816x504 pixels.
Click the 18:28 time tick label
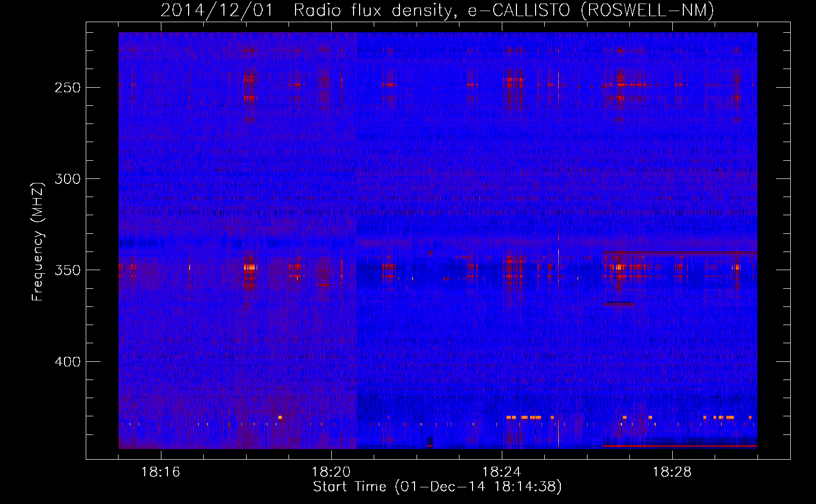(x=672, y=472)
